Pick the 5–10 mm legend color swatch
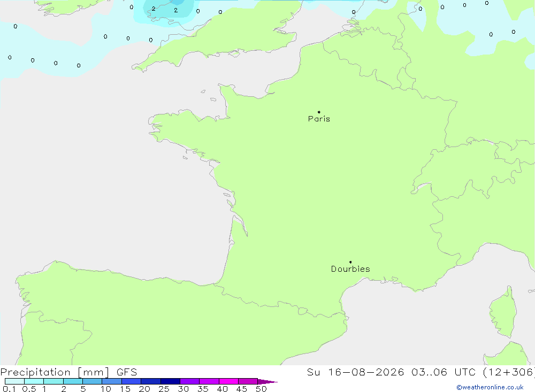This screenshot has width=535, height=392. coord(93,381)
